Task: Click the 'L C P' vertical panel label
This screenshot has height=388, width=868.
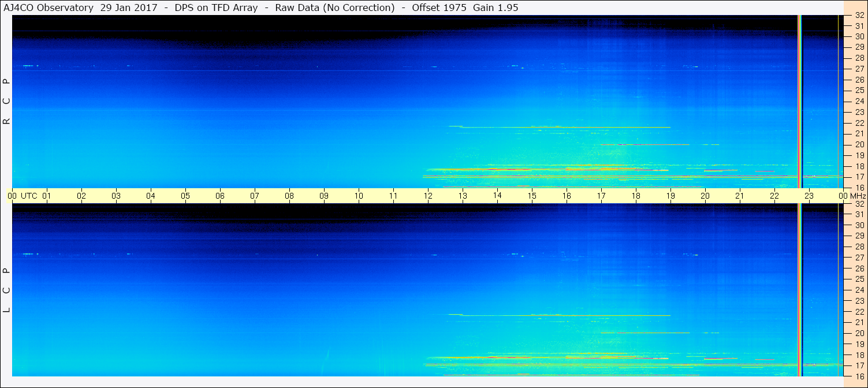Action: tap(7, 290)
